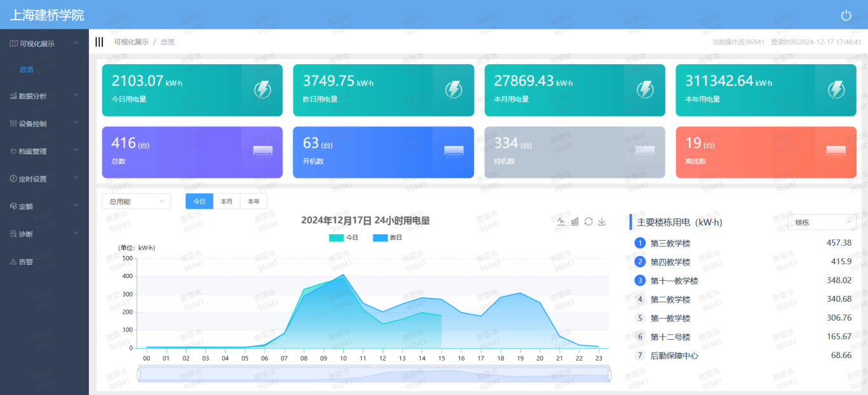Select the 本月 time range option
868x395 pixels.
point(226,201)
